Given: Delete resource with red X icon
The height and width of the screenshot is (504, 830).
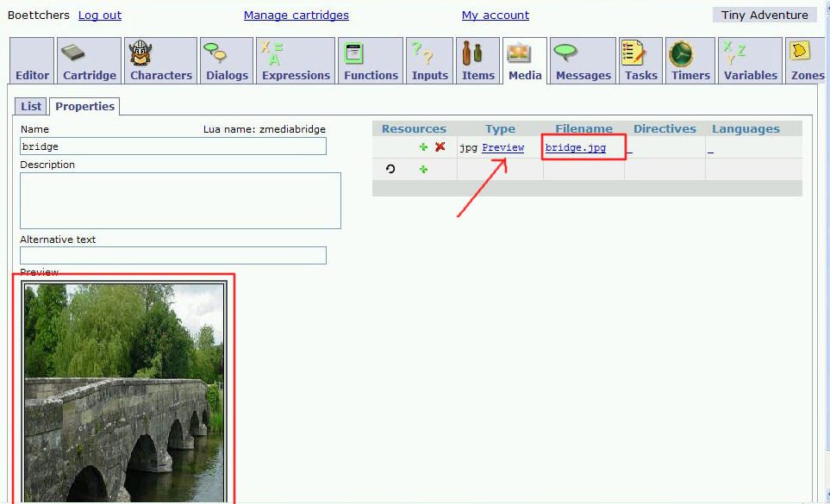Looking at the screenshot, I should (x=440, y=147).
